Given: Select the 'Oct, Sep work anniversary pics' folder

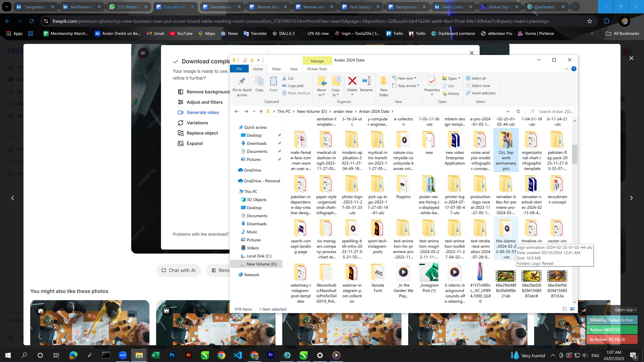Looking at the screenshot, I should coord(506,150).
